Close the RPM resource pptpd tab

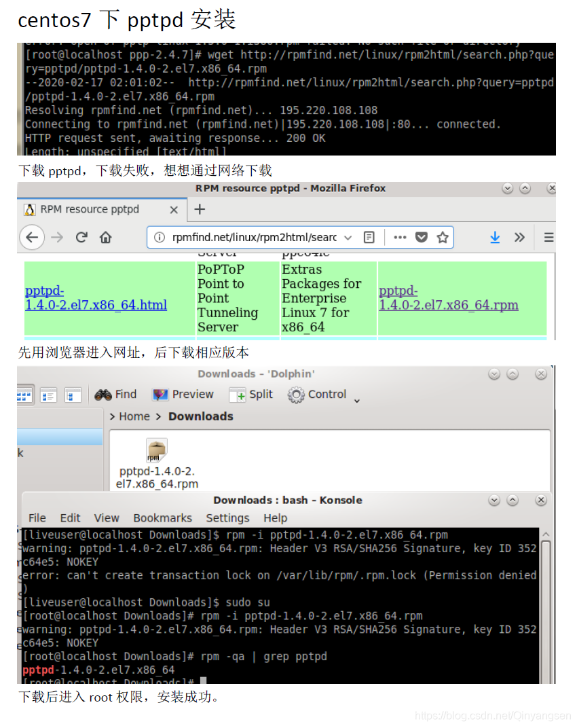pos(174,210)
